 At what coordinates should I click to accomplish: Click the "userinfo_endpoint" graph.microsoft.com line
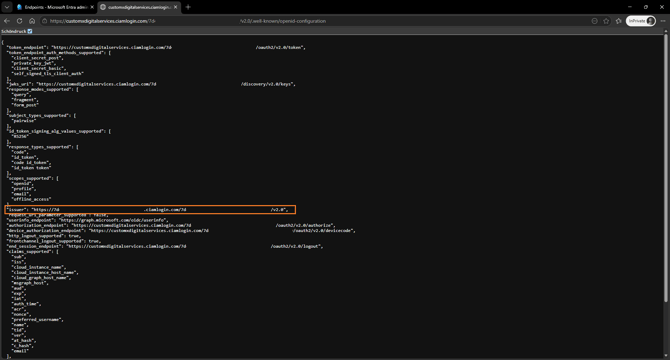[88, 220]
